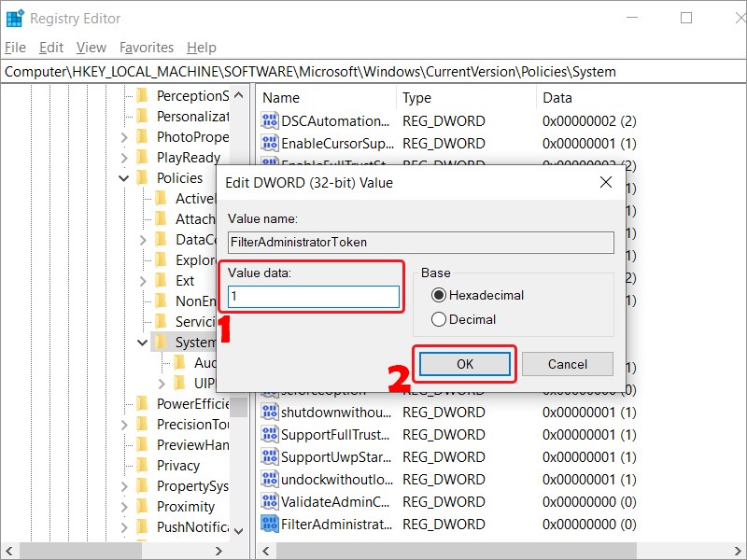
Task: Expand the PlayReady tree node
Action: point(124,158)
